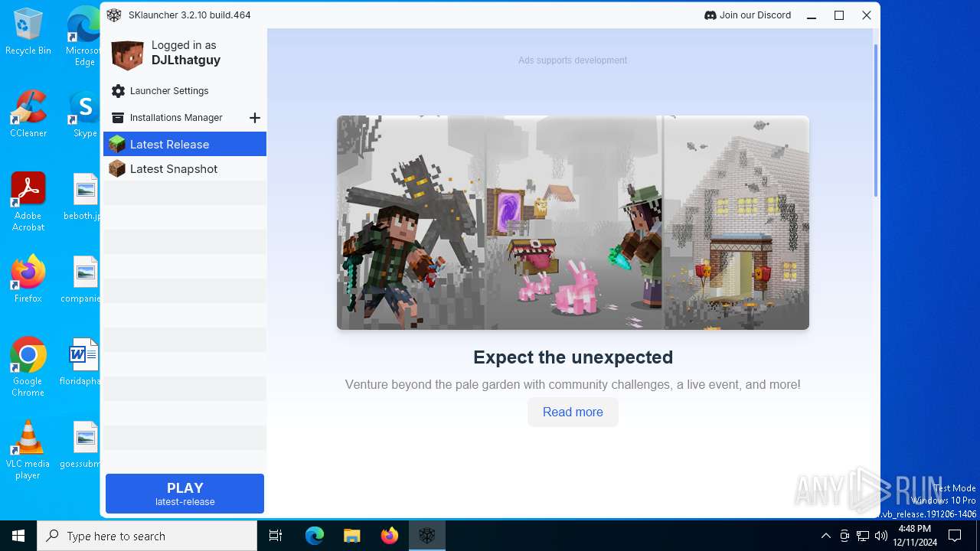The height and width of the screenshot is (551, 980).
Task: Open Recycle Bin on desktop
Action: [x=28, y=32]
